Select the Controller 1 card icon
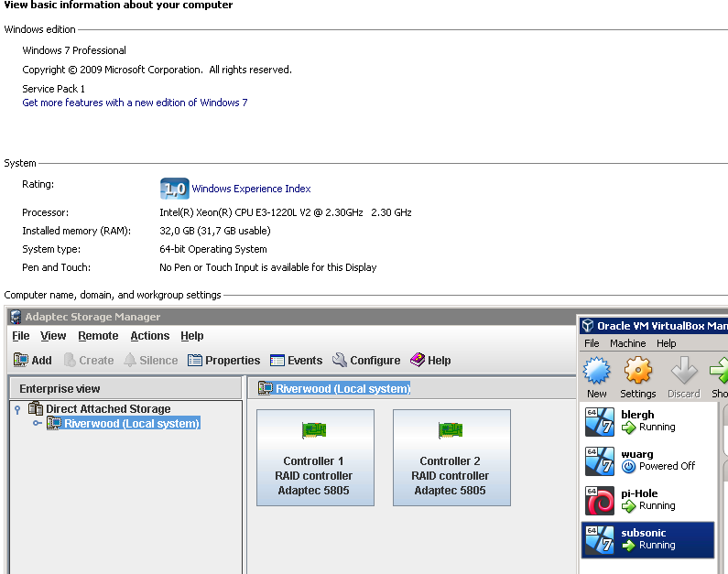728x574 pixels. pyautogui.click(x=314, y=430)
